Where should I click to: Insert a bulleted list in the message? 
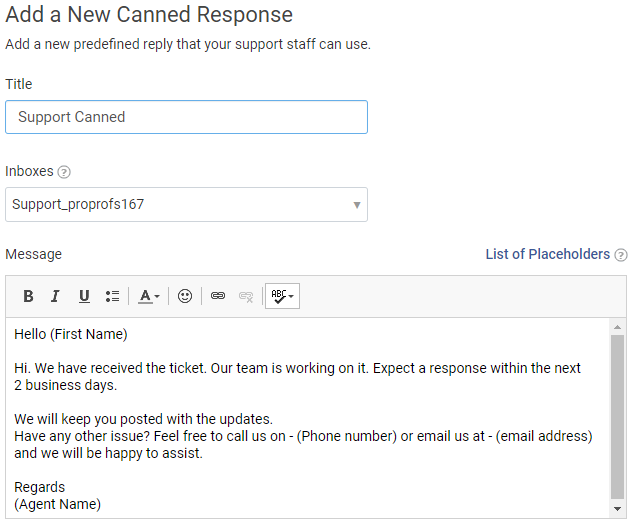[112, 296]
